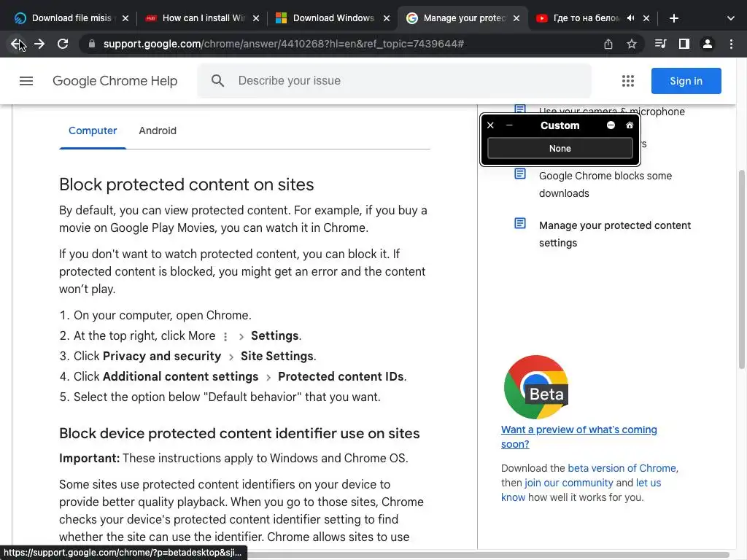Click the browser forward arrow
The width and height of the screenshot is (747, 560).
pos(39,44)
